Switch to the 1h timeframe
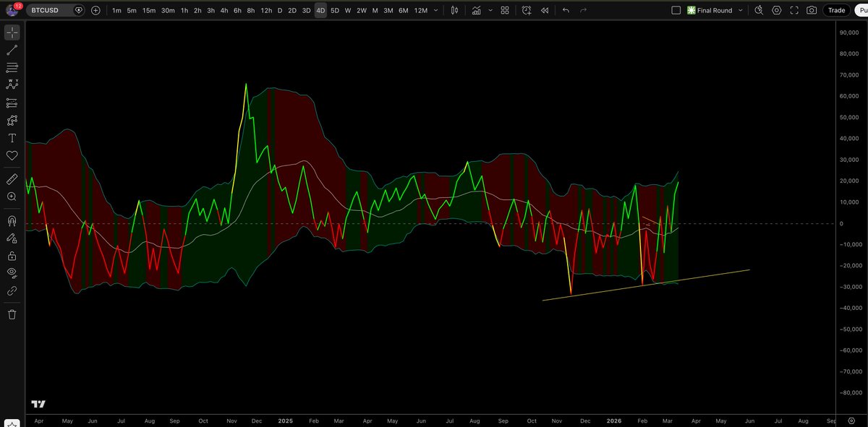868x427 pixels. [184, 10]
